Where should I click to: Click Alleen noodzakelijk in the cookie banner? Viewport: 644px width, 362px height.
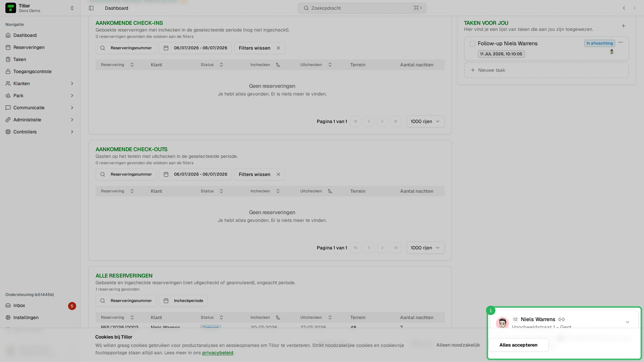click(x=458, y=345)
